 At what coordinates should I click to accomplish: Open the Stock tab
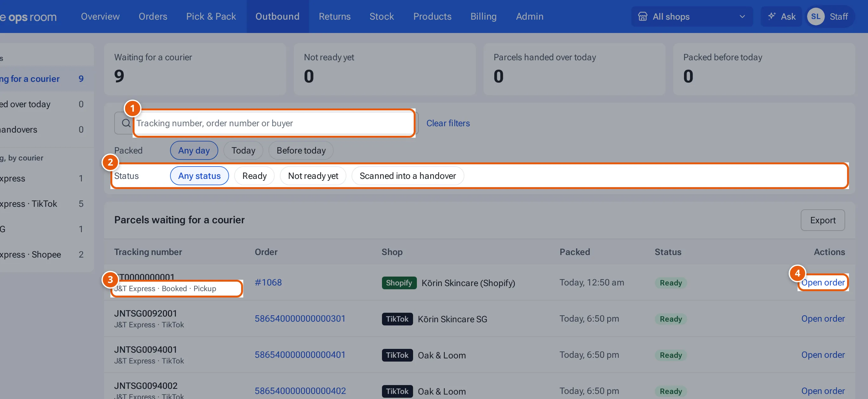click(381, 16)
